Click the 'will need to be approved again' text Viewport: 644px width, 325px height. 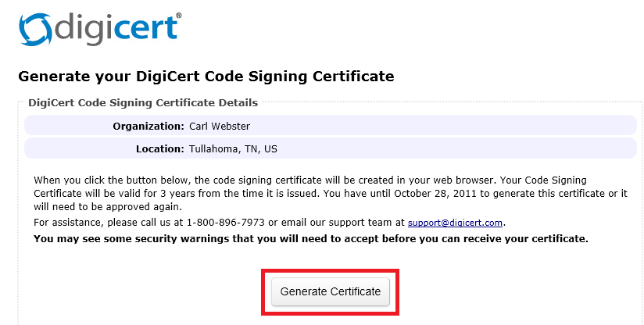(x=107, y=207)
